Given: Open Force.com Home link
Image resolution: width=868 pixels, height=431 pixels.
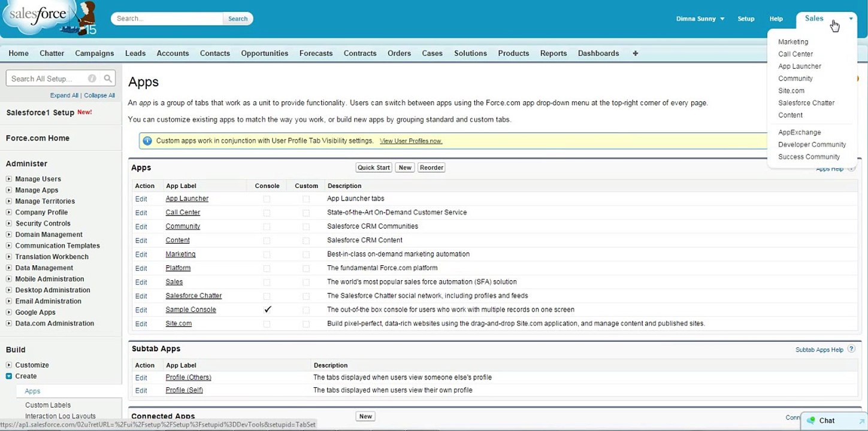Looking at the screenshot, I should 38,138.
